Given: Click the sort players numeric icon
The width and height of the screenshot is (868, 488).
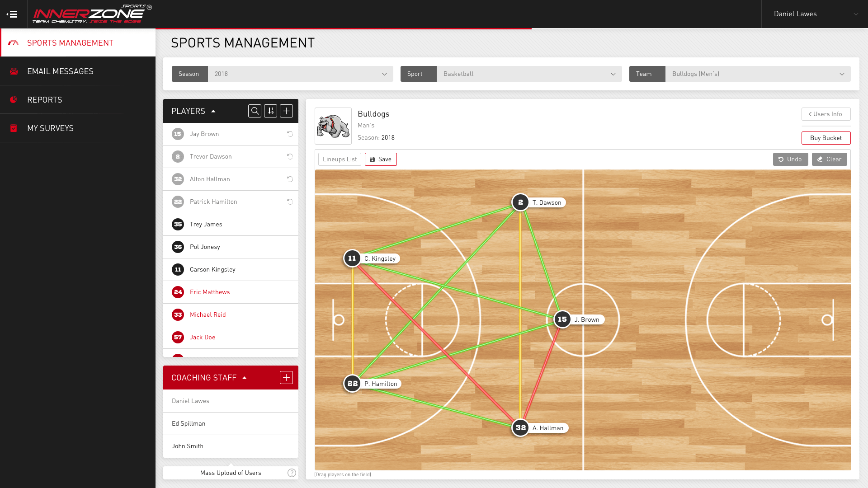Looking at the screenshot, I should pyautogui.click(x=270, y=111).
